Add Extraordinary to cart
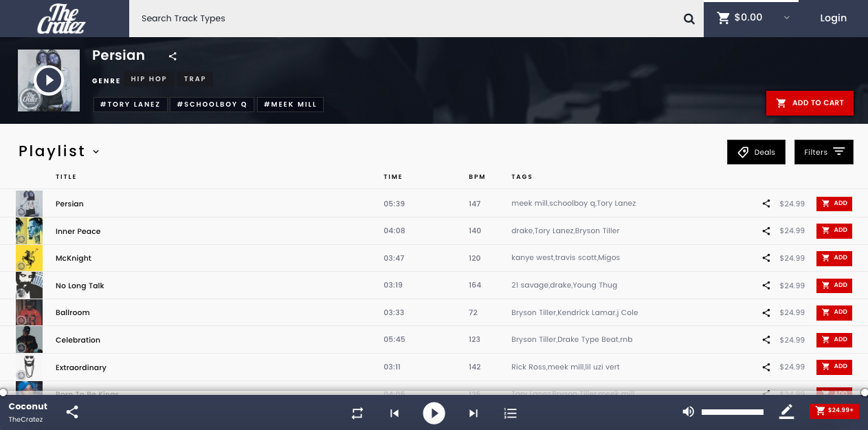The height and width of the screenshot is (430, 868). point(834,367)
